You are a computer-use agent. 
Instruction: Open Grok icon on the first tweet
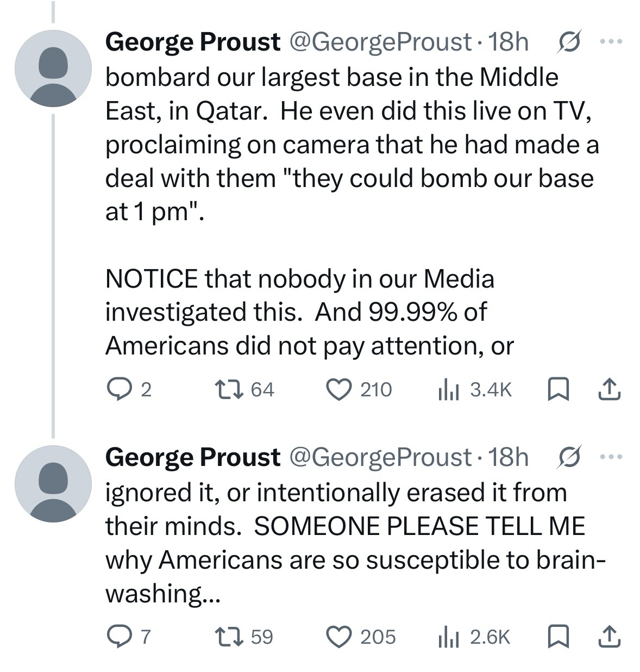point(567,42)
